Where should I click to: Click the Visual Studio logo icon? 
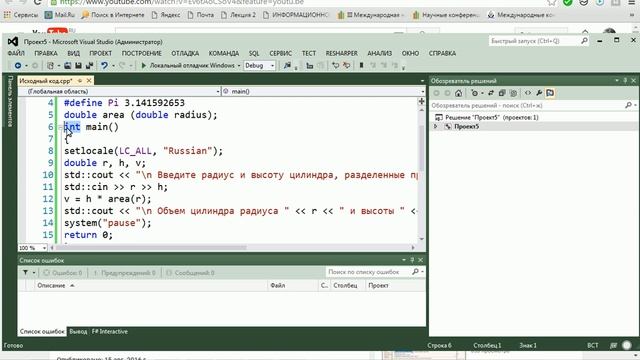pos(13,42)
